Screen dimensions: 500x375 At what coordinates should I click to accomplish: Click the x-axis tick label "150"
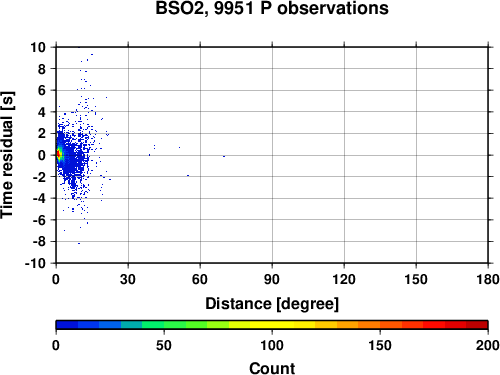click(416, 279)
